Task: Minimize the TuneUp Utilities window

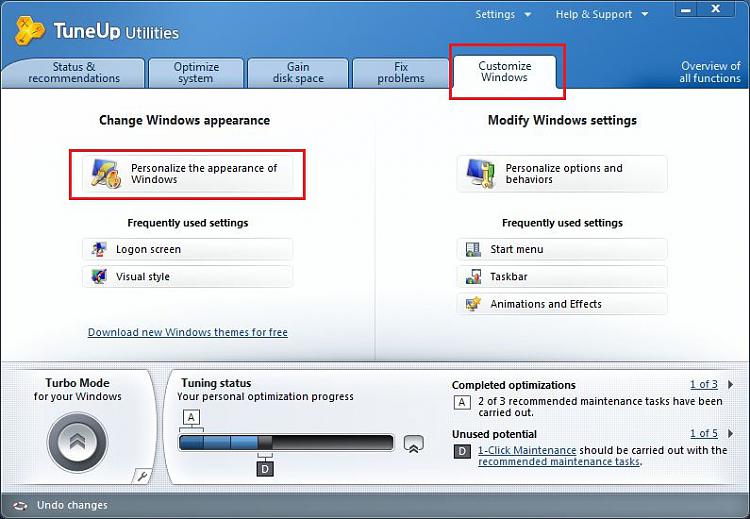Action: pos(686,10)
